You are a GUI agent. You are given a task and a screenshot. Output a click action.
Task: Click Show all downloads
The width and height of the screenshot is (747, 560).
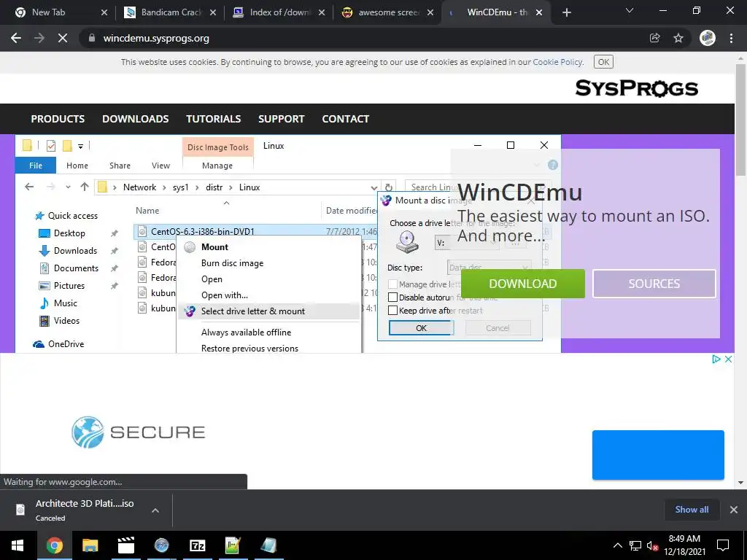(x=692, y=510)
